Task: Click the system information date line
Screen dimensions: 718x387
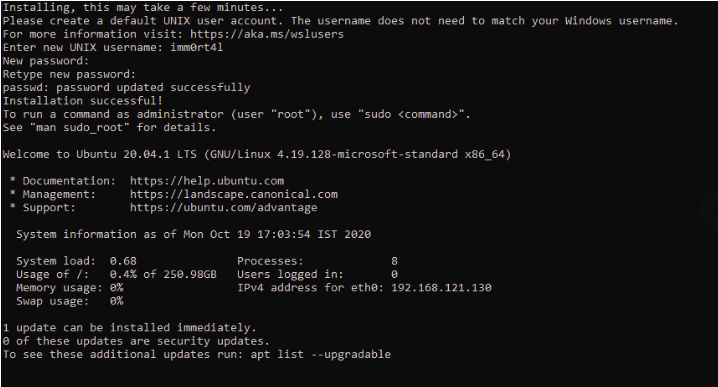Action: click(x=193, y=234)
